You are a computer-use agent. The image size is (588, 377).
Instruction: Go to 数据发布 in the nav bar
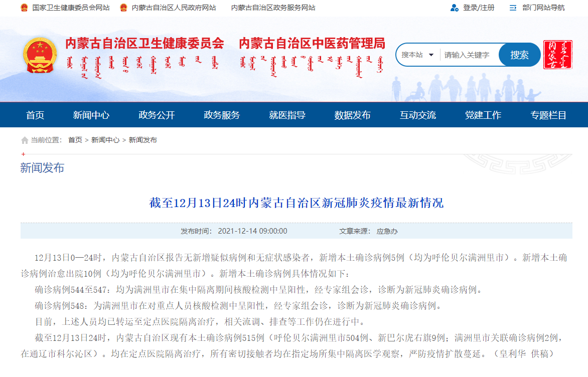click(352, 115)
